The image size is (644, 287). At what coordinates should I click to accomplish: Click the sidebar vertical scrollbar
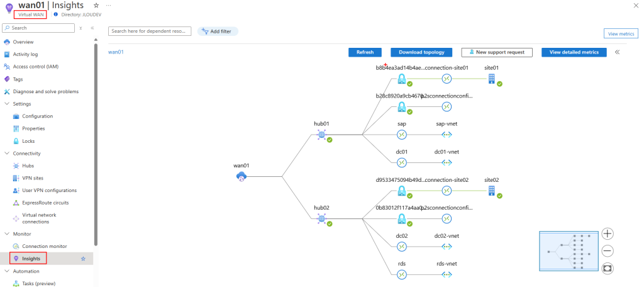(96, 144)
